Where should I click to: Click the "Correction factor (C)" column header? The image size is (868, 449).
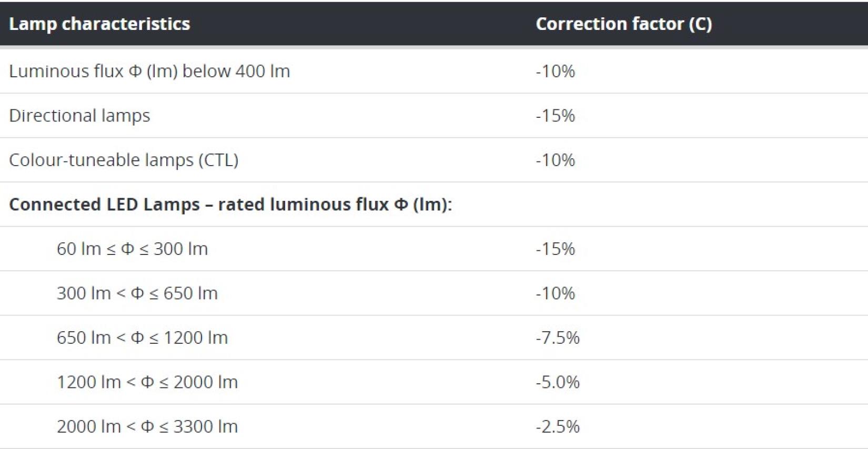click(624, 24)
